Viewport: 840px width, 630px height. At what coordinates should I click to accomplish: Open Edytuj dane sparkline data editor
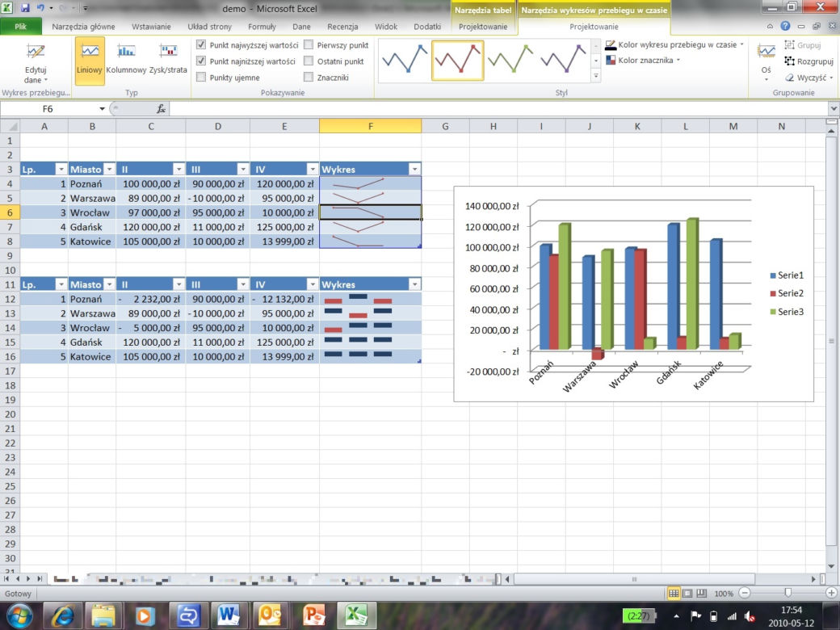[x=36, y=62]
